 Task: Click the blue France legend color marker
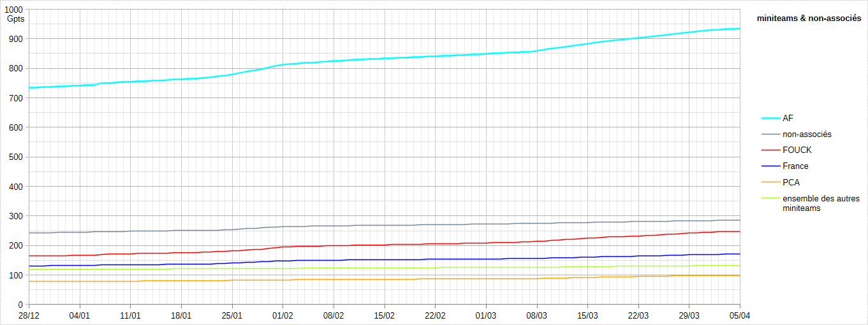tap(770, 166)
